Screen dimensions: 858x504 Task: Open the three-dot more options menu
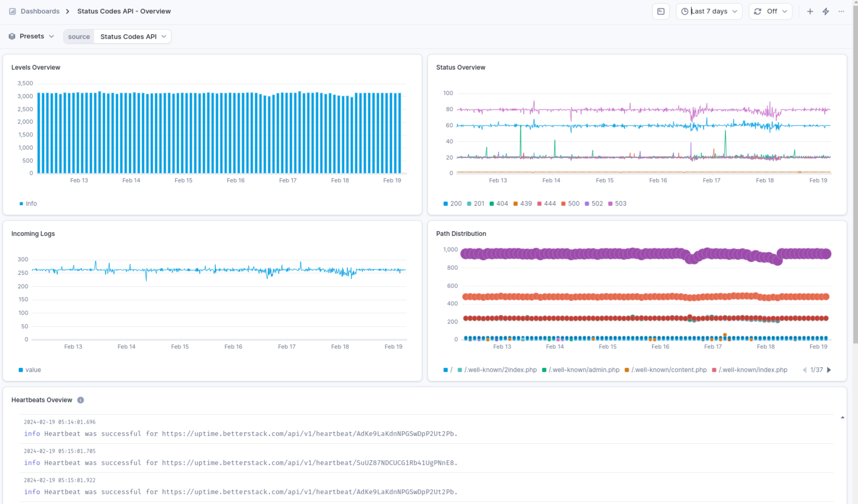(x=841, y=12)
